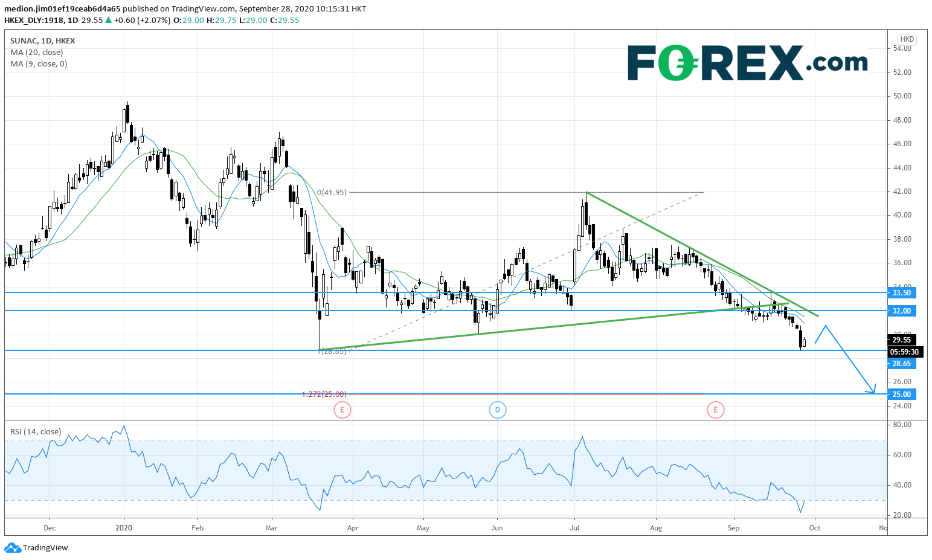This screenshot has width=932, height=560.
Task: Click the earnings 'E' marker near late August
Action: [715, 410]
